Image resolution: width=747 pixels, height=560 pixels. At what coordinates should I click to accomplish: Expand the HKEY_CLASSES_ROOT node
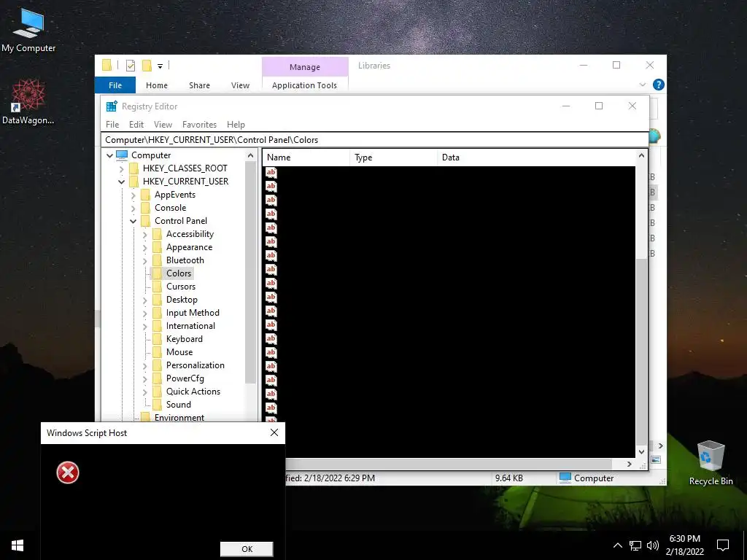(122, 168)
